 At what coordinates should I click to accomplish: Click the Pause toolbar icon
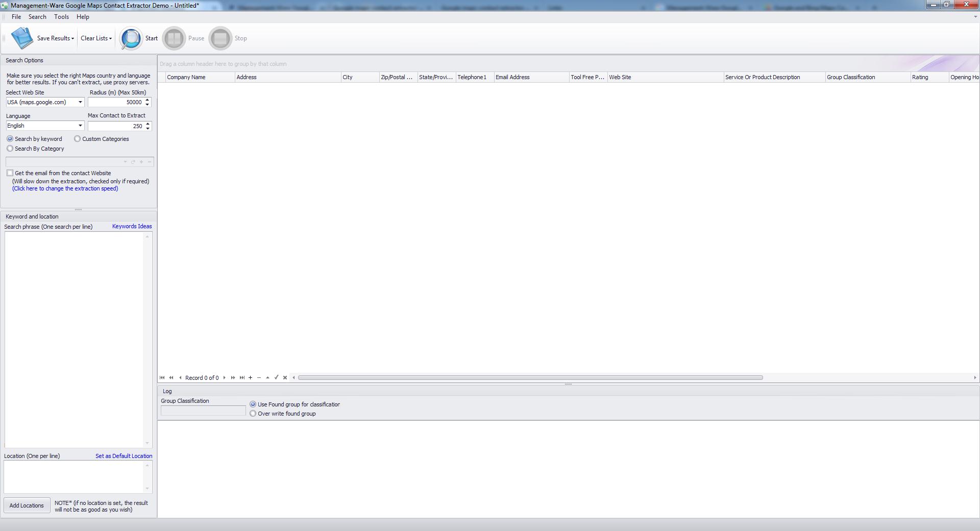click(174, 38)
